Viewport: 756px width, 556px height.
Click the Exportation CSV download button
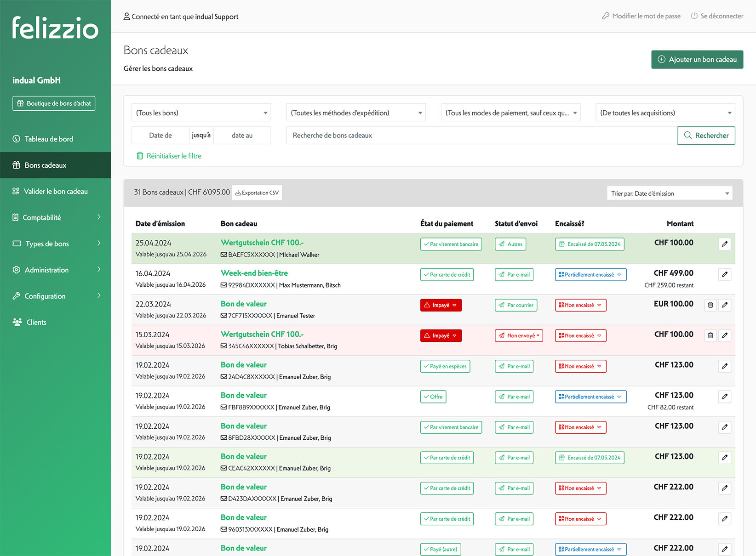point(257,193)
